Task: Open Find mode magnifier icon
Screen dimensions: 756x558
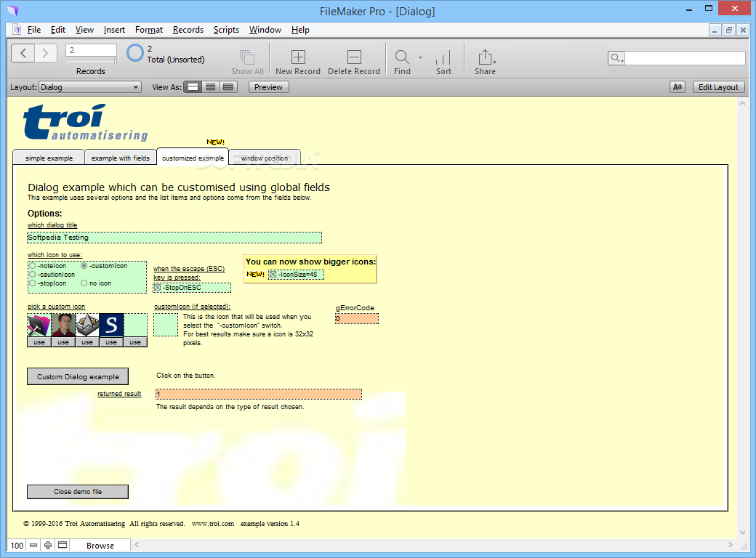Action: point(401,57)
